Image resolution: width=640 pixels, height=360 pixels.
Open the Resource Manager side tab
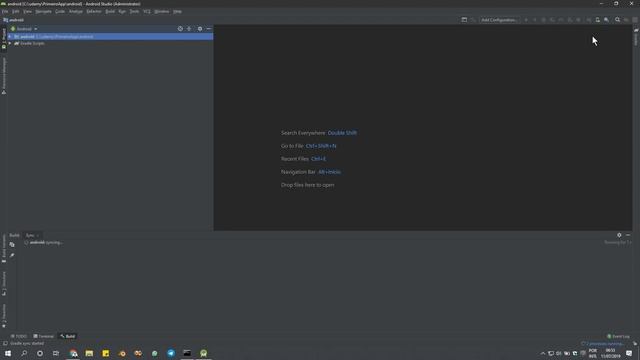coord(4,76)
